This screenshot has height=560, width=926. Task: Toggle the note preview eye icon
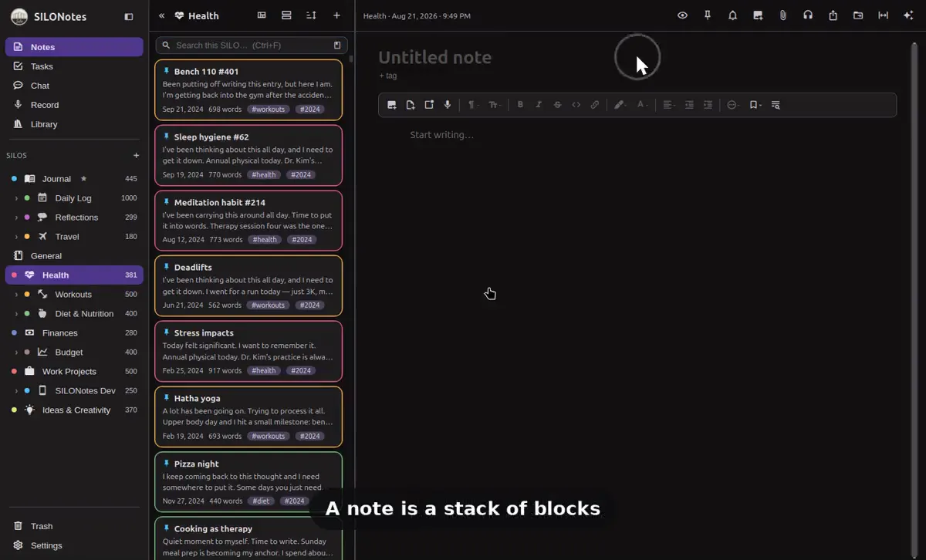click(x=682, y=15)
